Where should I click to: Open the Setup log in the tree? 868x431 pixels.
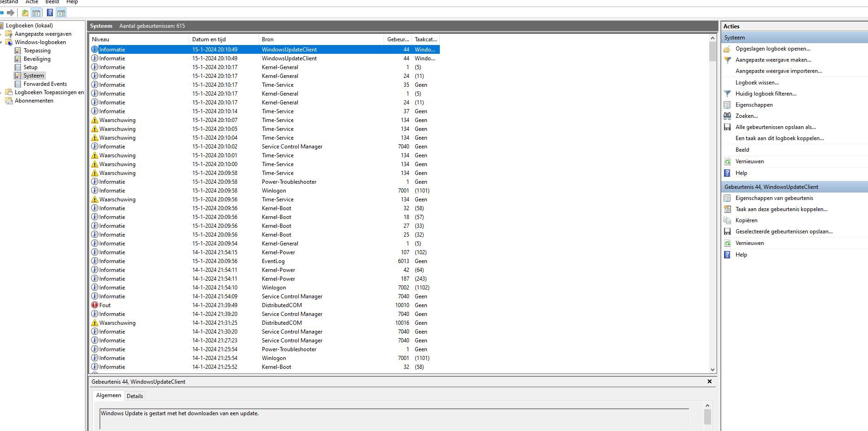[31, 67]
